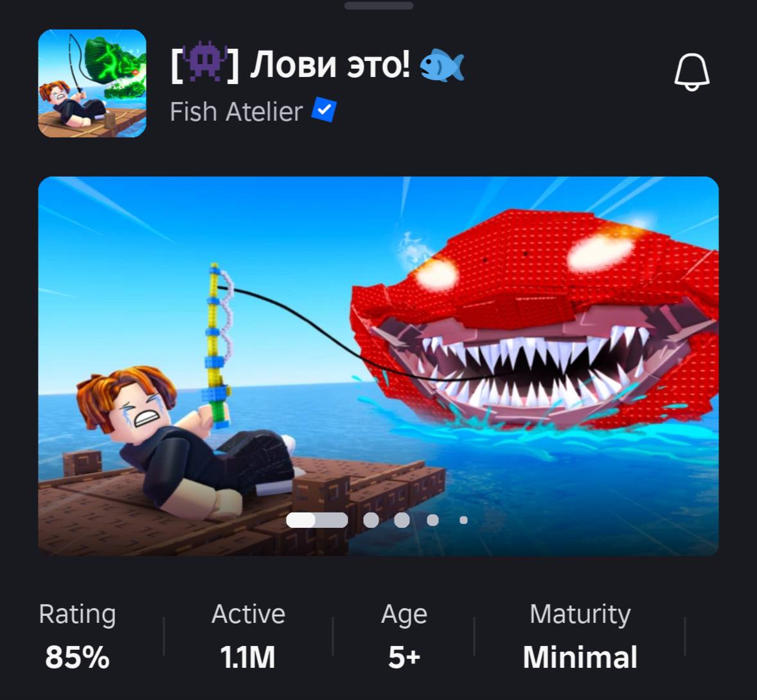Tap the sheet drag handle at top

pyautogui.click(x=378, y=6)
